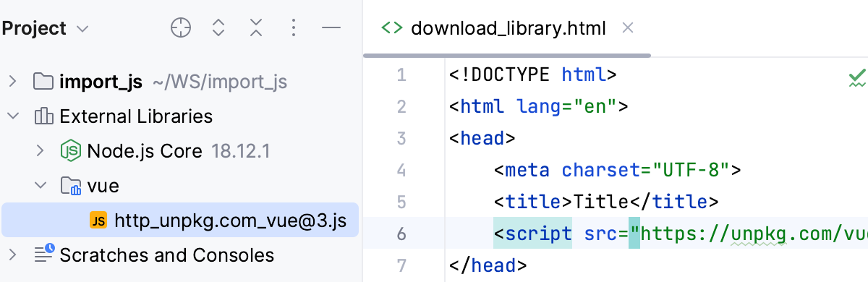Click the closing head tag on line 7
The image size is (868, 282).
coord(488,265)
